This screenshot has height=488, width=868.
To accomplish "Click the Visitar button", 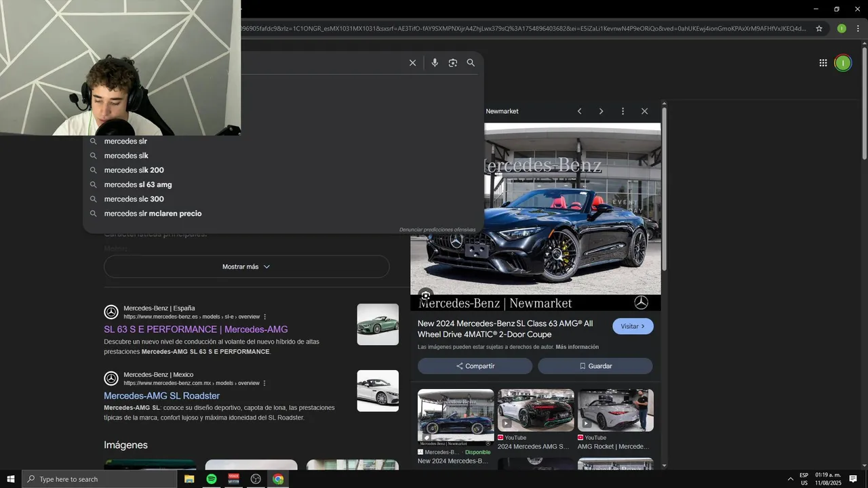I will click(633, 326).
